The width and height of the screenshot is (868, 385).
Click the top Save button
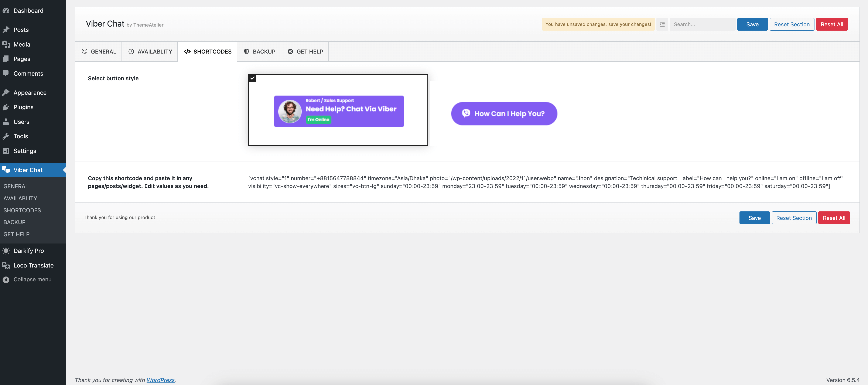752,24
